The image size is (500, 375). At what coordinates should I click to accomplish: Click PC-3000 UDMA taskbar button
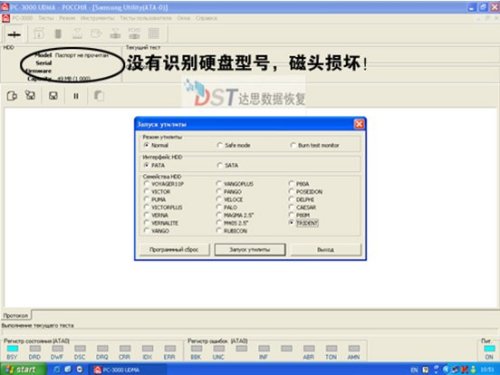(128, 370)
